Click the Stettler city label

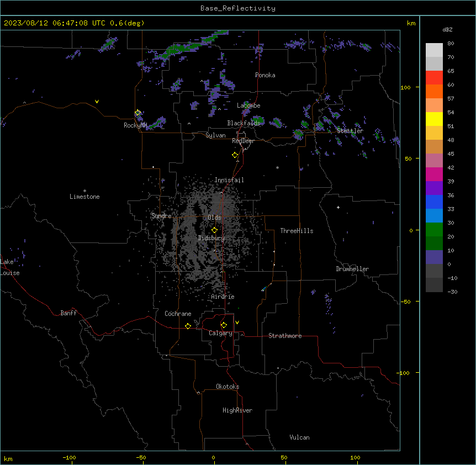(350, 131)
